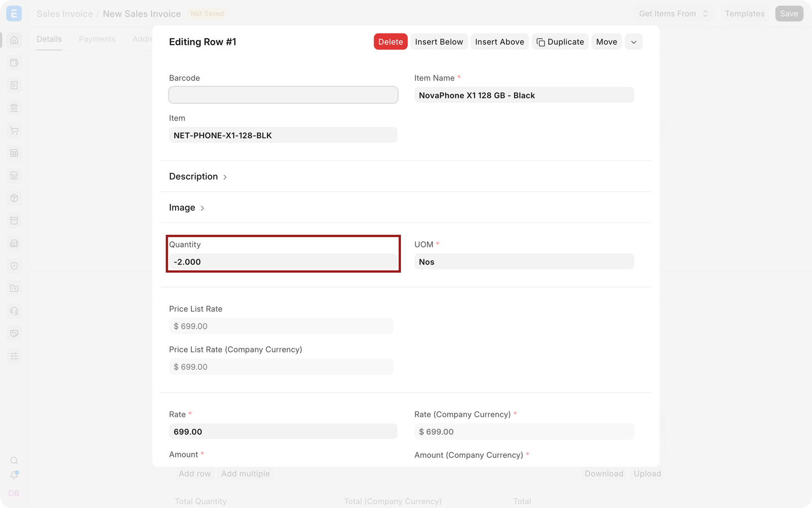Open the shield check icon in the sidebar
This screenshot has height=508, width=812.
[14, 266]
